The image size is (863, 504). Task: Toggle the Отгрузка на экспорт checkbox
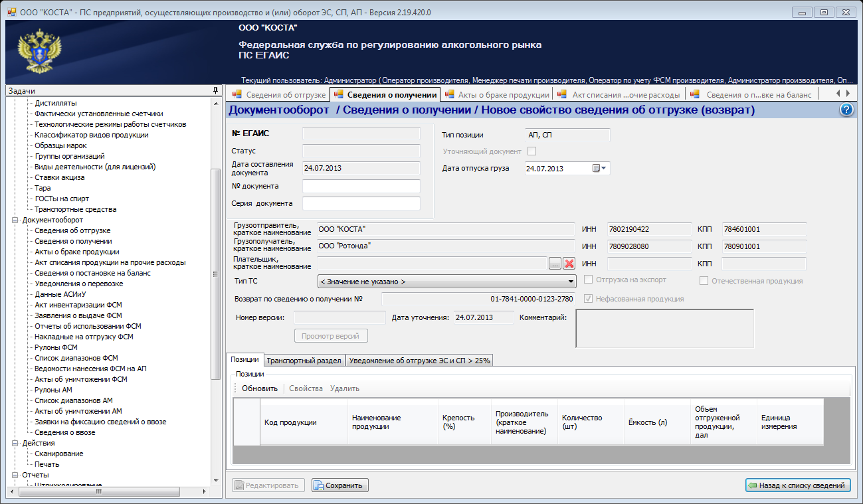pos(588,280)
